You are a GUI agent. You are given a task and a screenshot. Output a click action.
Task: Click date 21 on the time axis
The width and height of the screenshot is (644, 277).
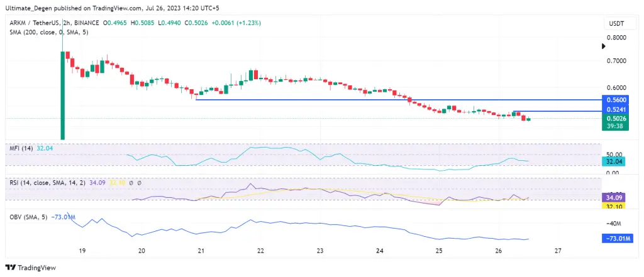tap(201, 251)
